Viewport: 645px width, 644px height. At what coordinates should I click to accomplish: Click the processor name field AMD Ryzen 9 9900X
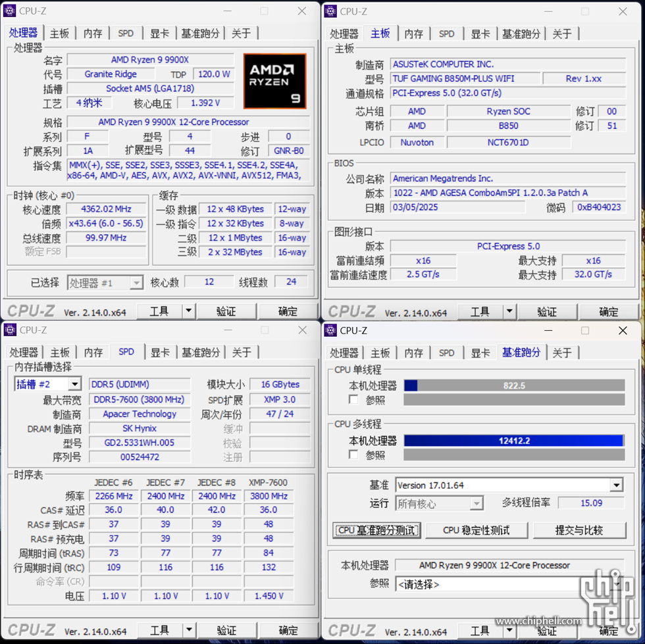pos(150,60)
